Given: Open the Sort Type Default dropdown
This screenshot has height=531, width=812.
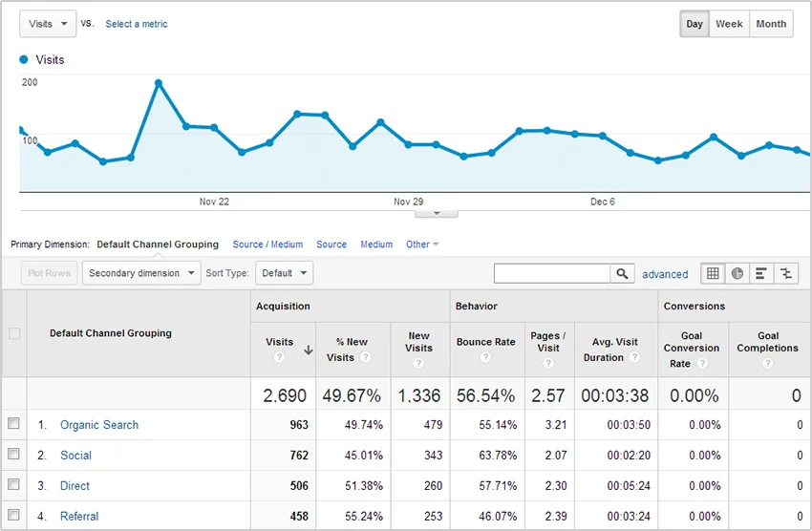Looking at the screenshot, I should tap(285, 273).
